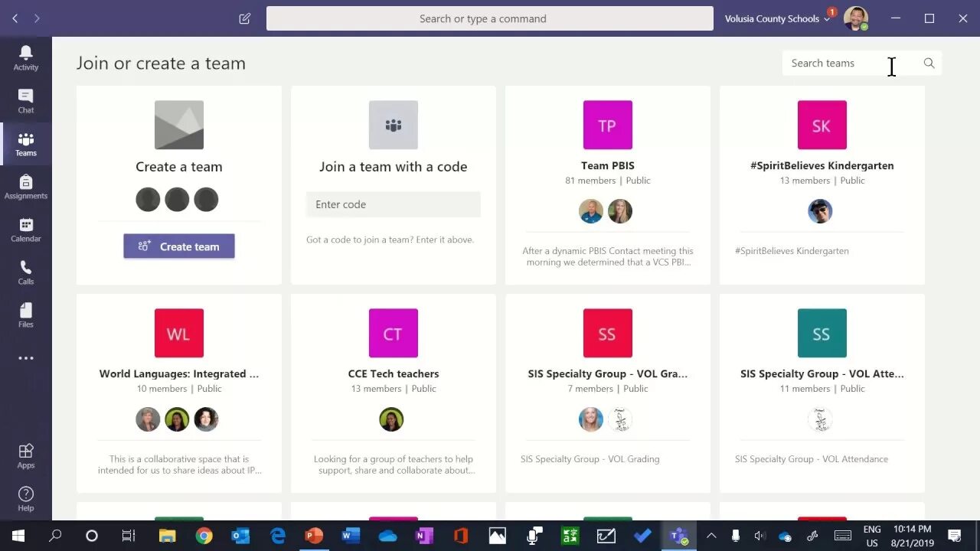The width and height of the screenshot is (980, 551).
Task: Open Google Chrome from the taskbar
Action: tap(204, 536)
